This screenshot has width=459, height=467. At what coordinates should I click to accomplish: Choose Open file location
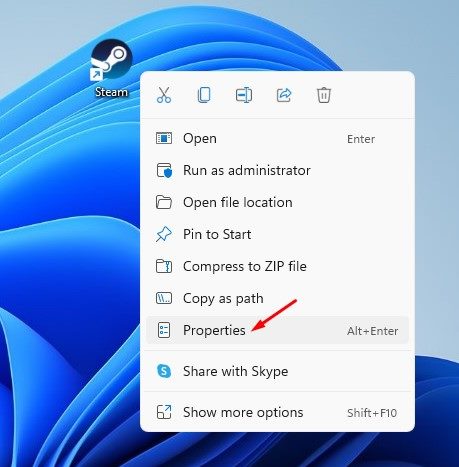tap(277, 202)
